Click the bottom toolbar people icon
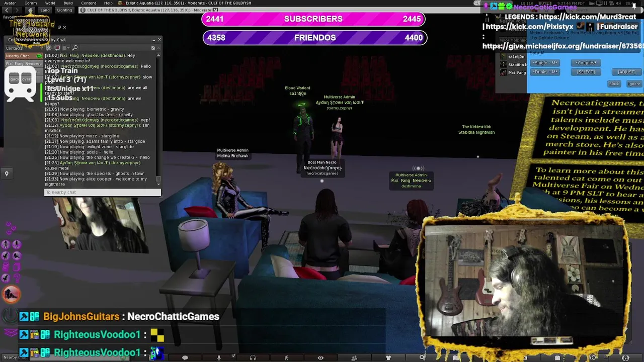This screenshot has height=362, width=644. coord(354,357)
